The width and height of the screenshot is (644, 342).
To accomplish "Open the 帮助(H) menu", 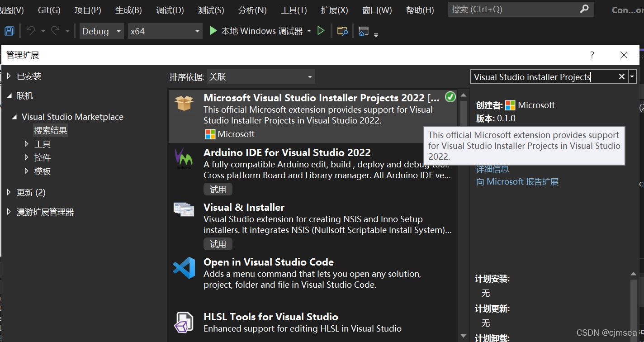I will click(x=420, y=10).
